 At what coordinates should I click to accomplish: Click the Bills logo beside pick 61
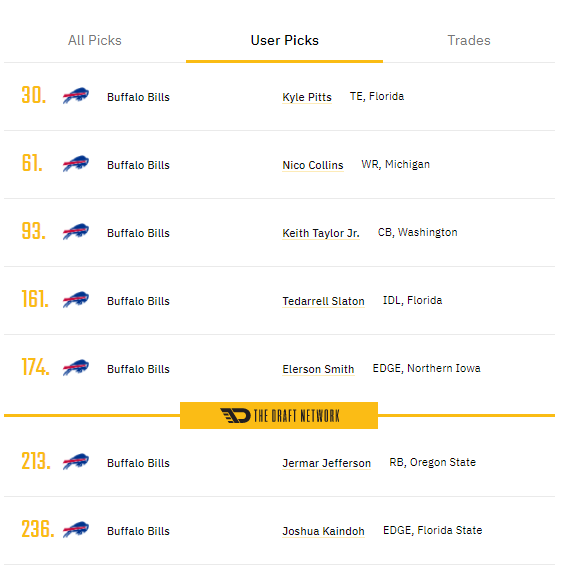[76, 164]
